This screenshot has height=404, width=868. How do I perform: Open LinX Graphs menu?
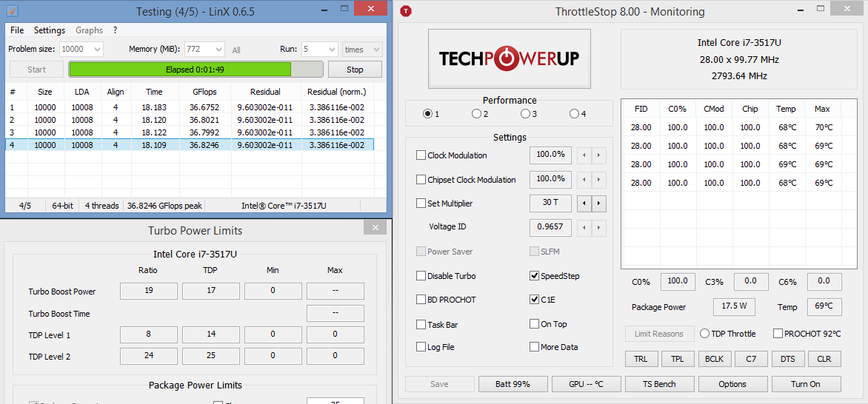[89, 30]
